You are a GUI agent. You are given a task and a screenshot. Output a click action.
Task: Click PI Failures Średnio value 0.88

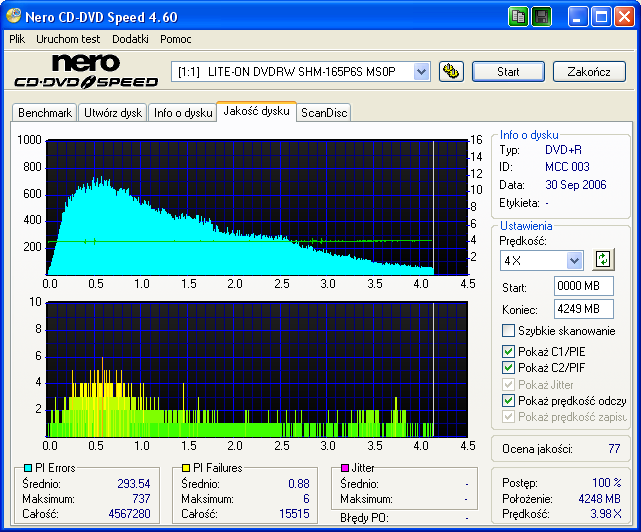298,483
